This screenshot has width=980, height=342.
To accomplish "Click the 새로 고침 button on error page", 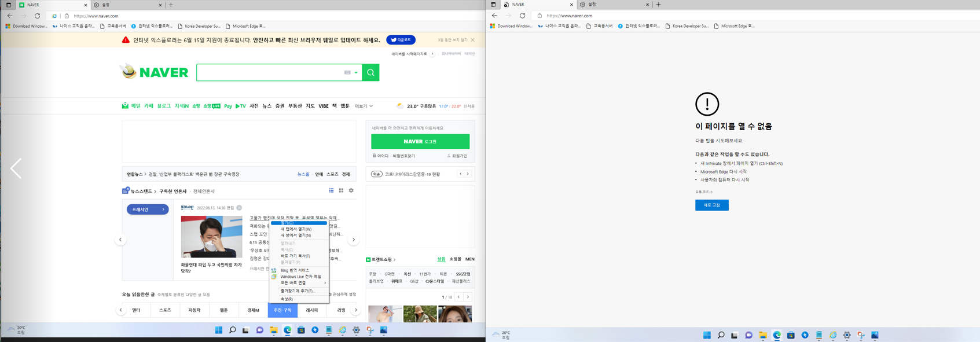I will tap(711, 205).
